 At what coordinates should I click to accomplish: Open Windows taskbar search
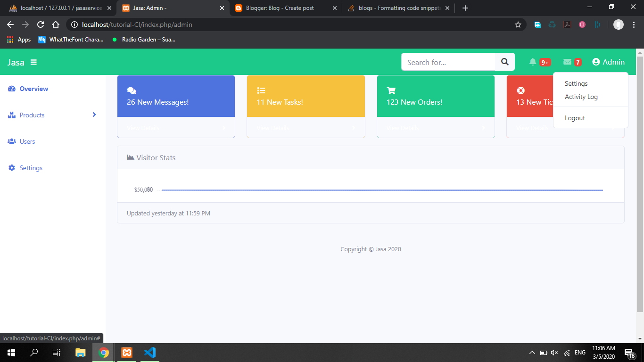[x=34, y=353]
